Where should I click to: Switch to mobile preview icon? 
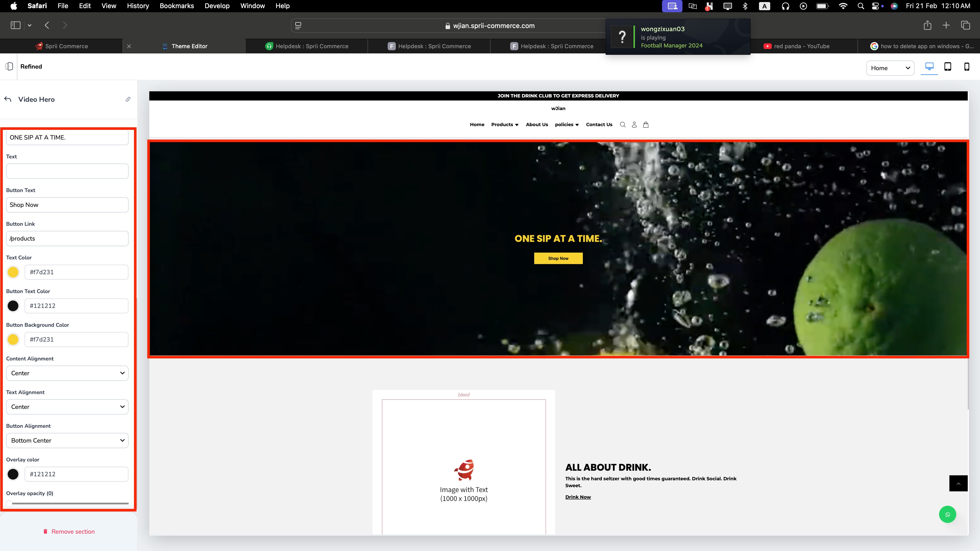click(x=966, y=67)
